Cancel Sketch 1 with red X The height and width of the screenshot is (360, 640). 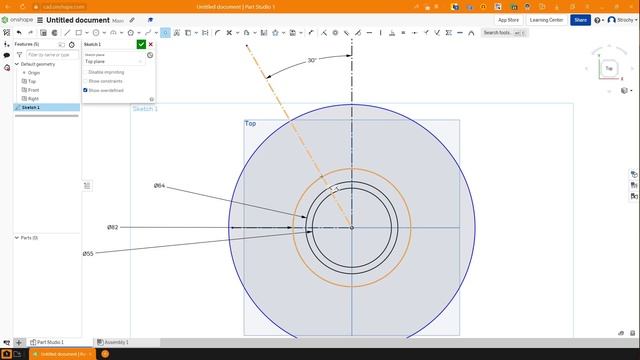click(151, 44)
